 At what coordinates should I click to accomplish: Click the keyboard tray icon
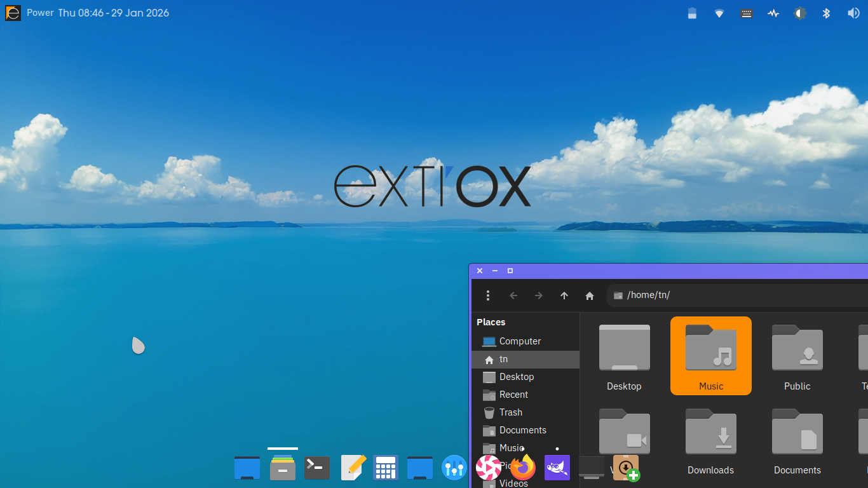click(x=747, y=13)
